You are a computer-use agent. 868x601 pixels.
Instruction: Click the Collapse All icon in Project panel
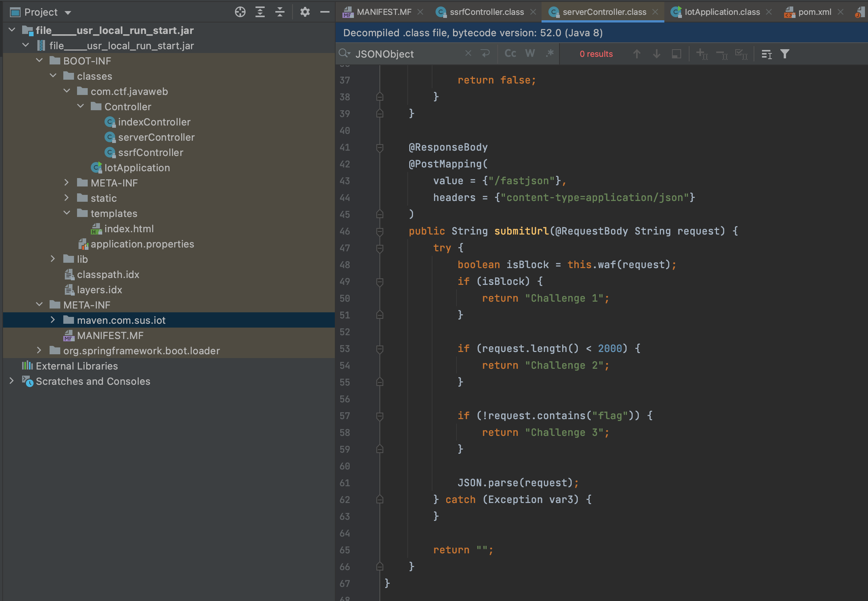280,12
